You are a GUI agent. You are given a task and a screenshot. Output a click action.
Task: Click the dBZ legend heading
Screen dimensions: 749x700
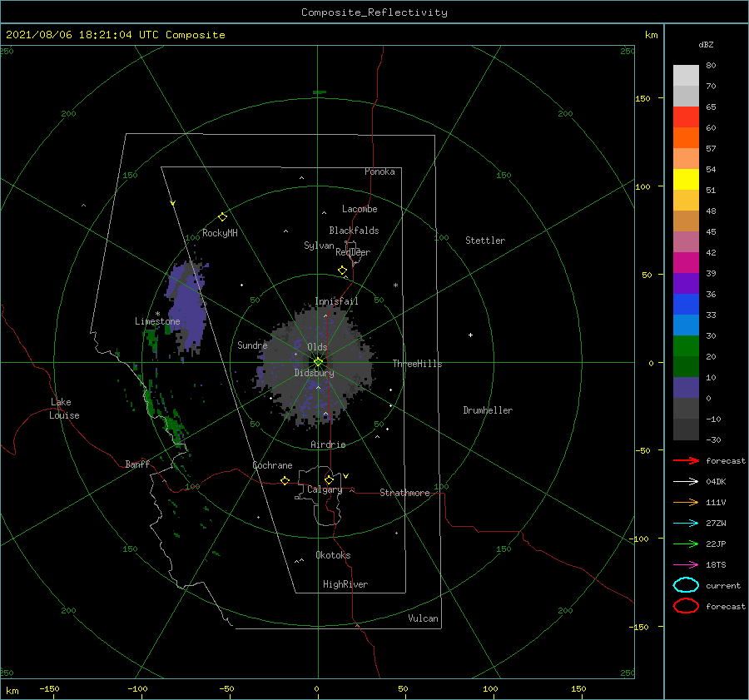click(706, 44)
